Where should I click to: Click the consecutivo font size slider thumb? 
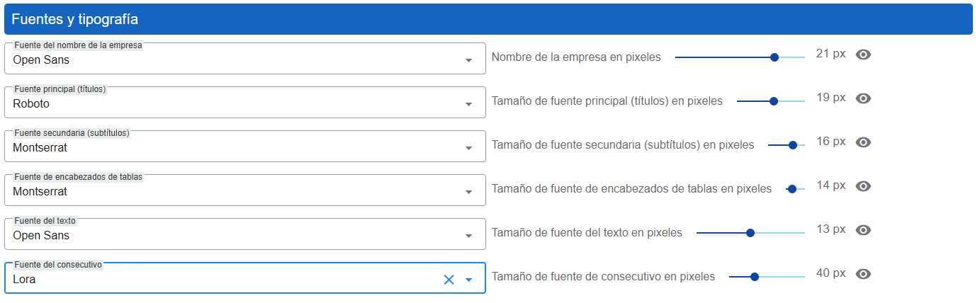coord(755,277)
